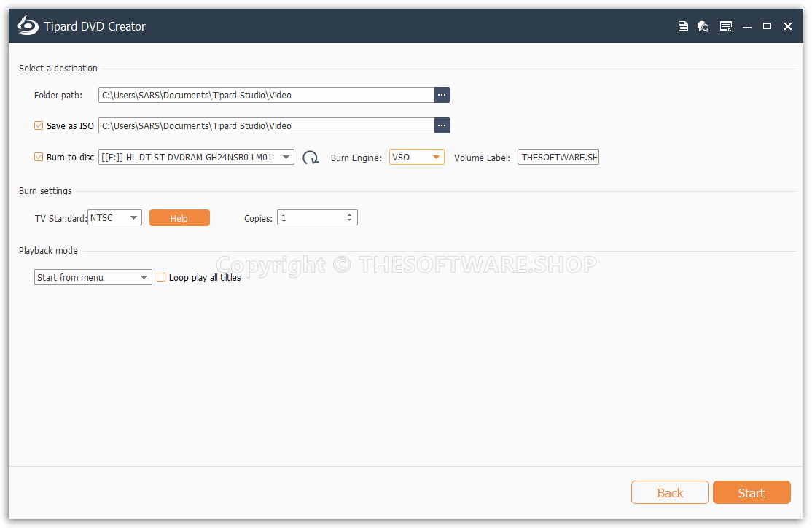Open the register document icon in title bar
Screen dimensions: 812x528
(x=683, y=26)
